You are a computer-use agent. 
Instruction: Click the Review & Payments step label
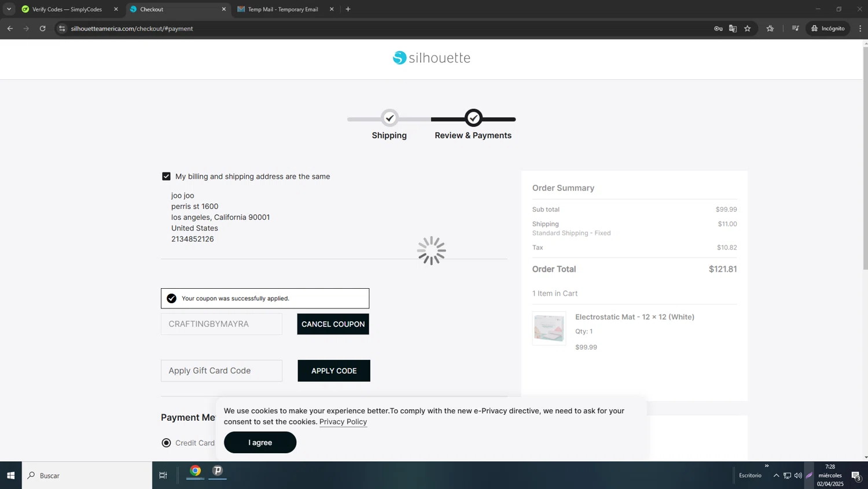click(x=473, y=135)
